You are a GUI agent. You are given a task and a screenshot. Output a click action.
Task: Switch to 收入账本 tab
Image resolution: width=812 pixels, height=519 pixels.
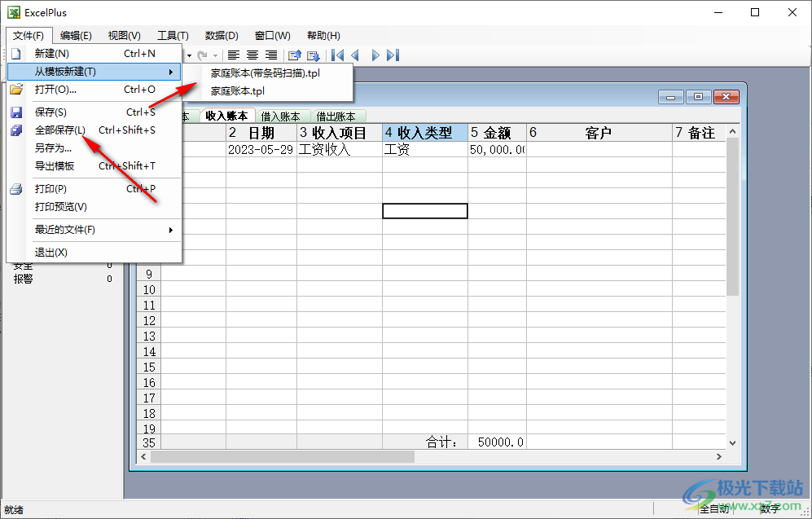click(226, 116)
